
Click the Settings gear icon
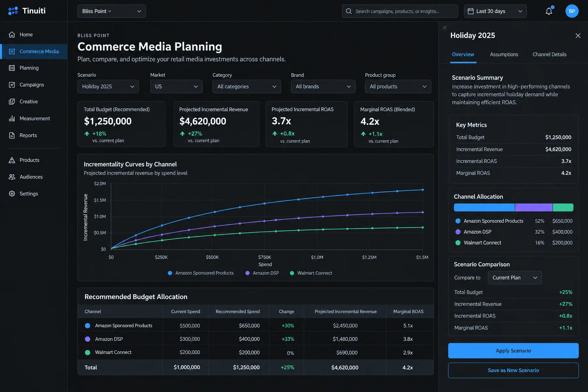point(12,194)
